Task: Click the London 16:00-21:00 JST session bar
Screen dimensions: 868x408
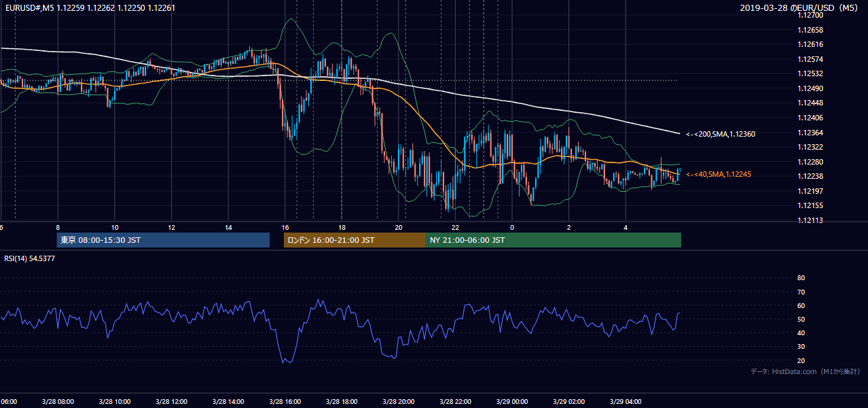Action: pyautogui.click(x=355, y=240)
